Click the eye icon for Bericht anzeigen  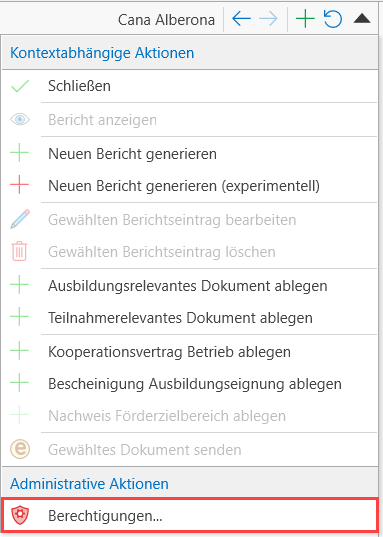[x=20, y=120]
